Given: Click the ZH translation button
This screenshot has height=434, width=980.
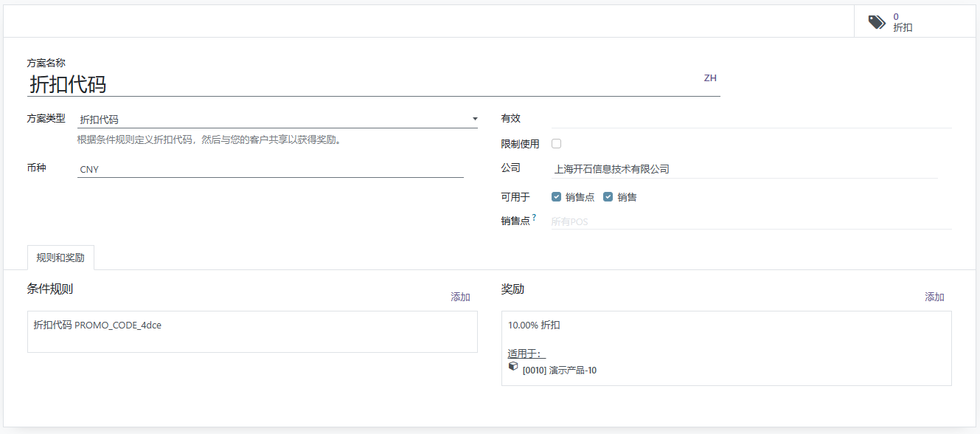Looking at the screenshot, I should [710, 78].
